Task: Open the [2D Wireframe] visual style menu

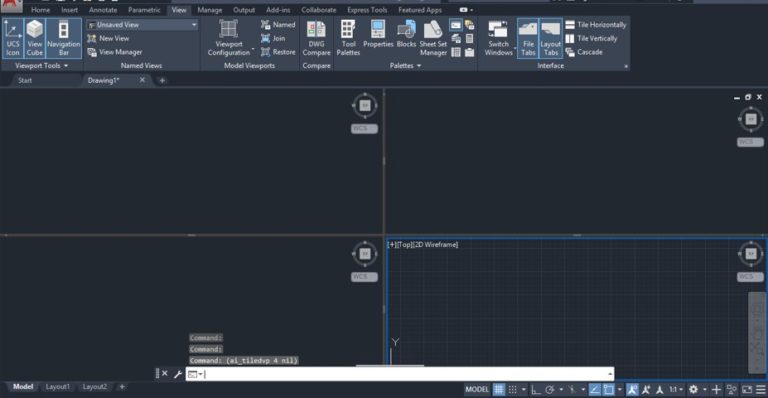Action: click(x=436, y=244)
